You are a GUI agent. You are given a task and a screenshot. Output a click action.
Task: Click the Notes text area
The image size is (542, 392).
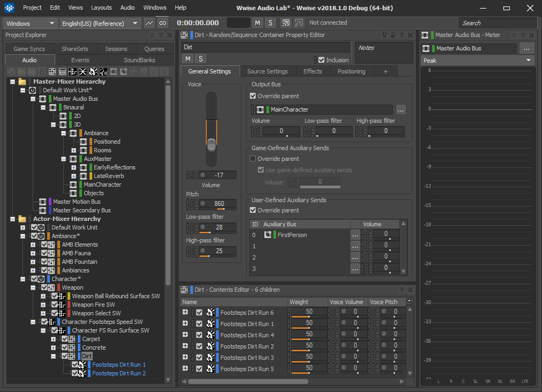point(384,53)
